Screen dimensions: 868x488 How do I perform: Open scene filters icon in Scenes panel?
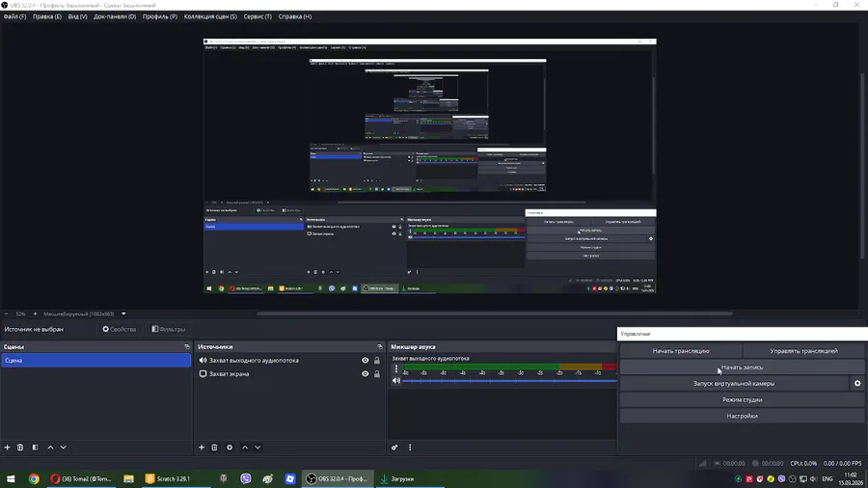coord(36,447)
